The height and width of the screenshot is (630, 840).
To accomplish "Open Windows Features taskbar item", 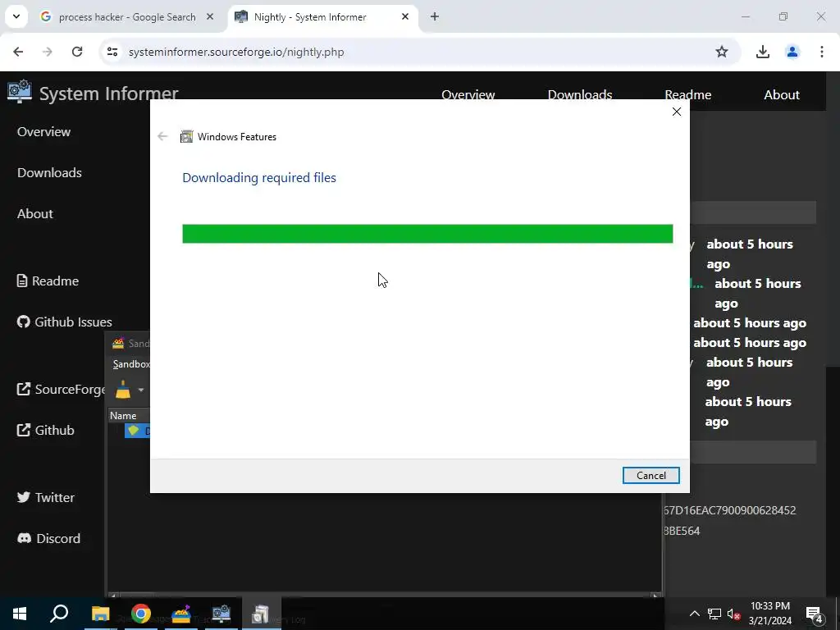I will (x=262, y=614).
